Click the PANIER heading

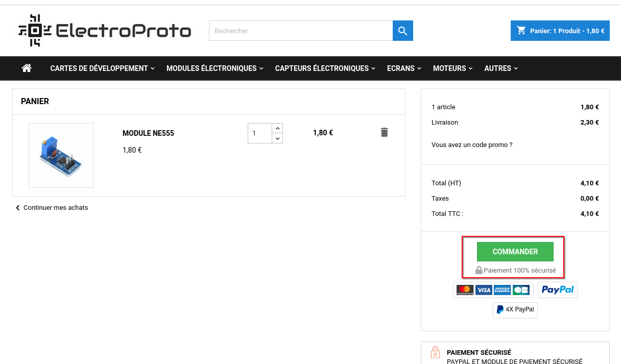pos(35,102)
